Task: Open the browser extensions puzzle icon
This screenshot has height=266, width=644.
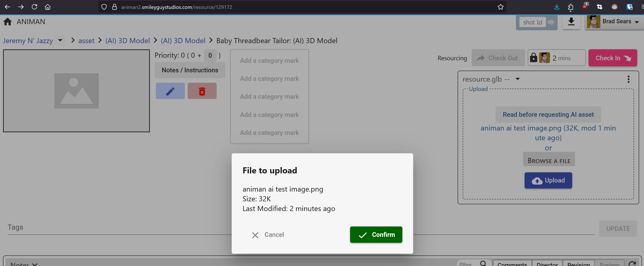Action: pos(571,7)
